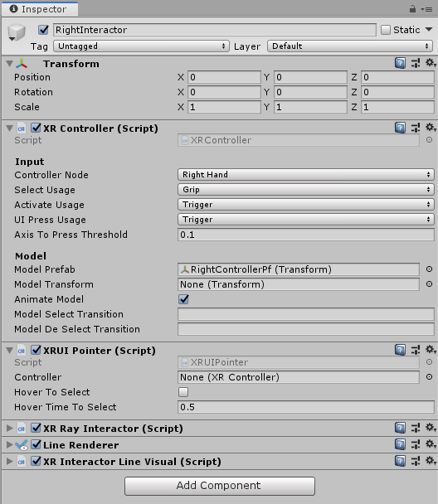The image size is (438, 504).
Task: Open help for the Transform component
Action: (x=400, y=63)
